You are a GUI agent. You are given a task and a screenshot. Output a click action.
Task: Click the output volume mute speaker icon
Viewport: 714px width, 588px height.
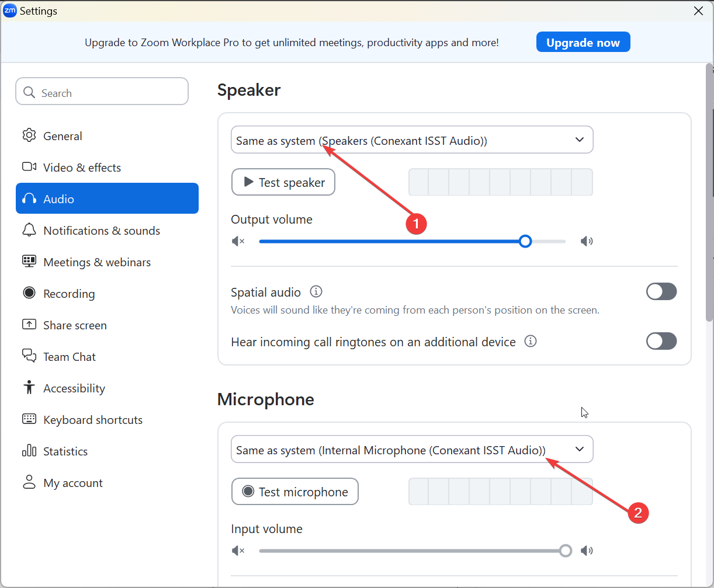pos(238,241)
